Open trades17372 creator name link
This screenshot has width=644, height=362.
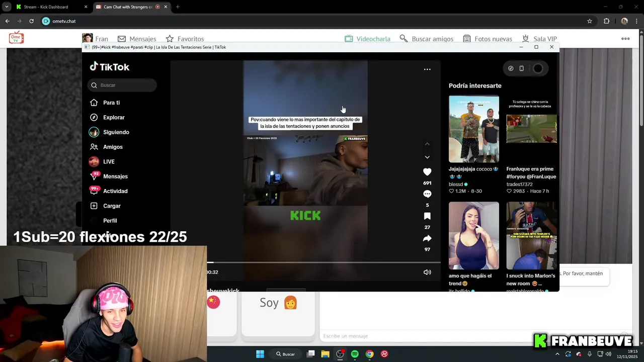[x=520, y=185]
